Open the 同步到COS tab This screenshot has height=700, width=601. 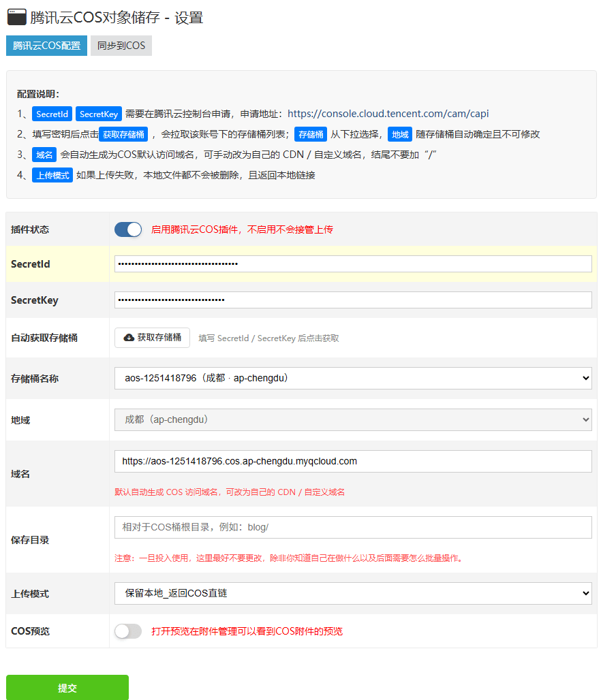pos(121,46)
